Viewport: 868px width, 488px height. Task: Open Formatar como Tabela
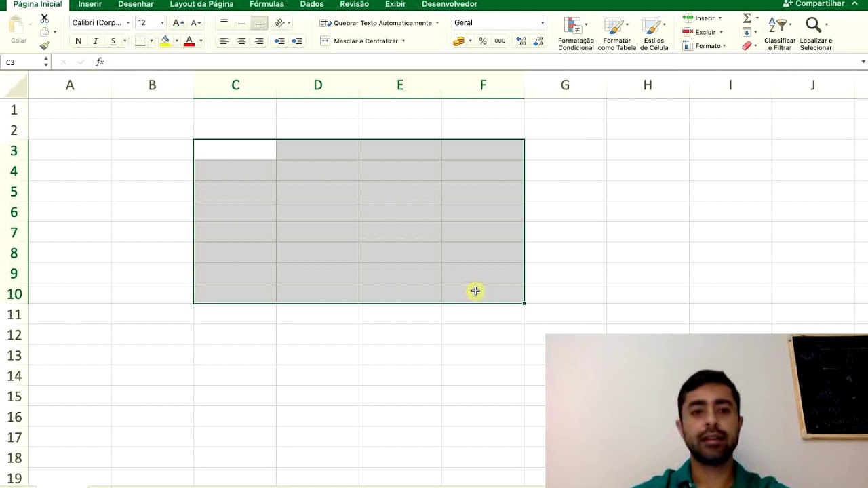click(616, 34)
